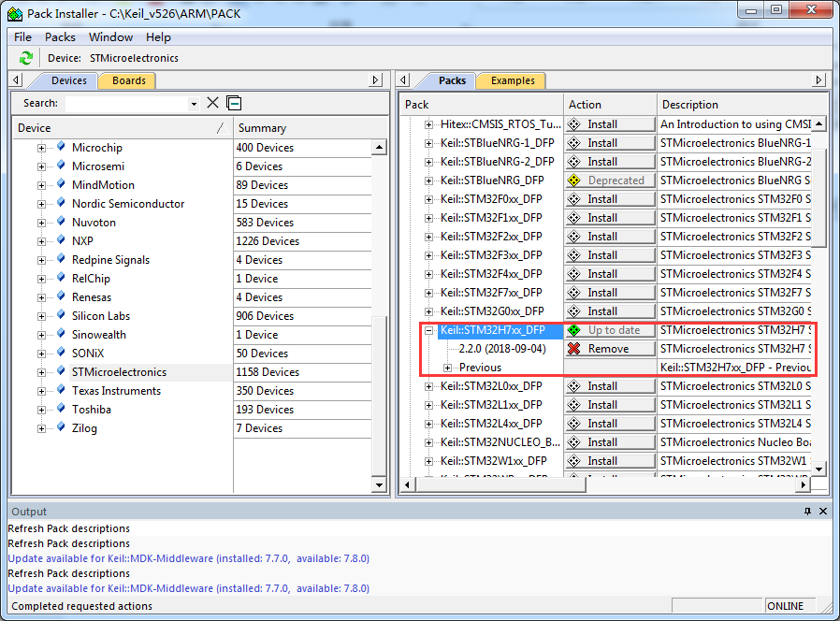The height and width of the screenshot is (621, 840).
Task: Expand the Microchip device tree node
Action: click(x=41, y=148)
